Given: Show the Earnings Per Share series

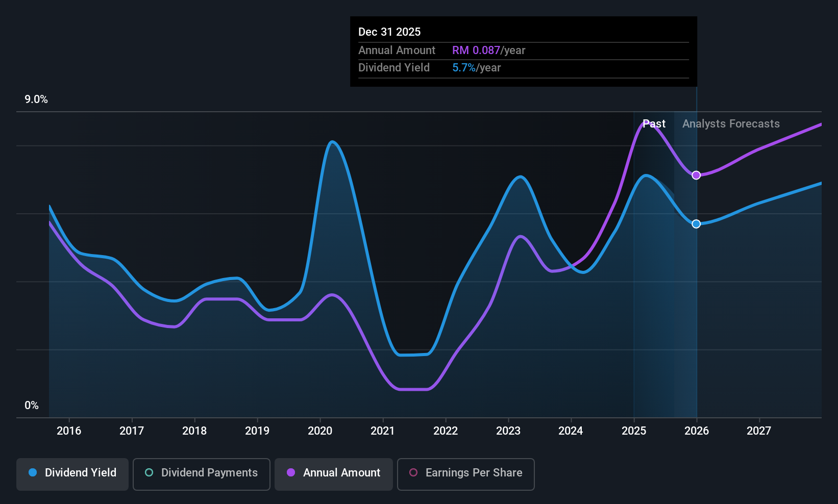Looking at the screenshot, I should coord(465,473).
